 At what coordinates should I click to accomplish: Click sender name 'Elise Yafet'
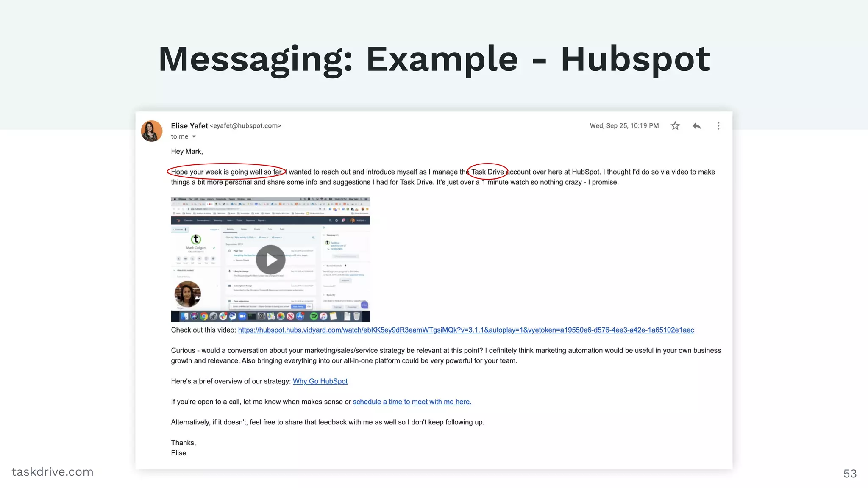[x=189, y=126]
